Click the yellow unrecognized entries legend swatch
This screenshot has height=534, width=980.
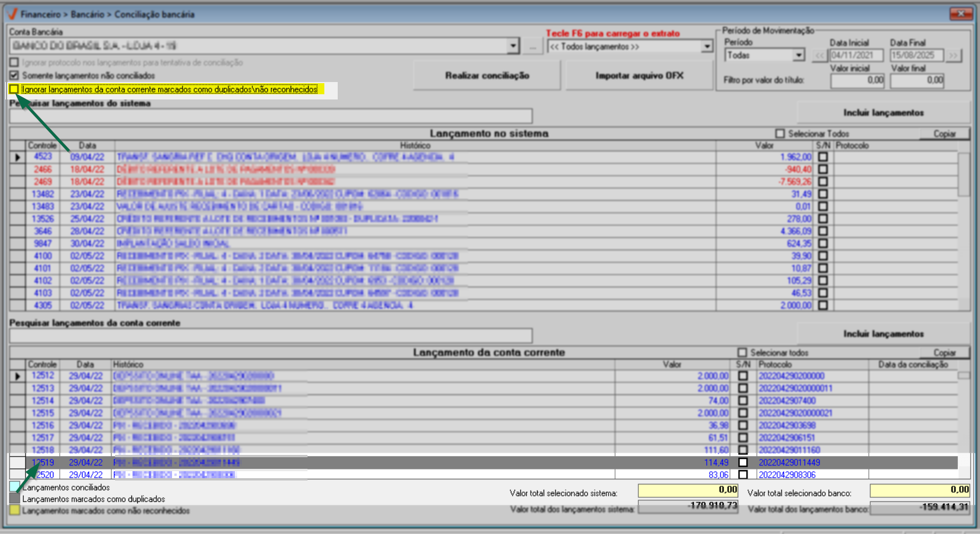coord(15,510)
